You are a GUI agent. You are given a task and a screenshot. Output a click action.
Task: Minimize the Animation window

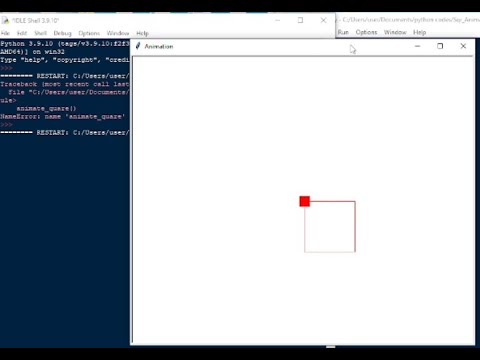pos(417,46)
